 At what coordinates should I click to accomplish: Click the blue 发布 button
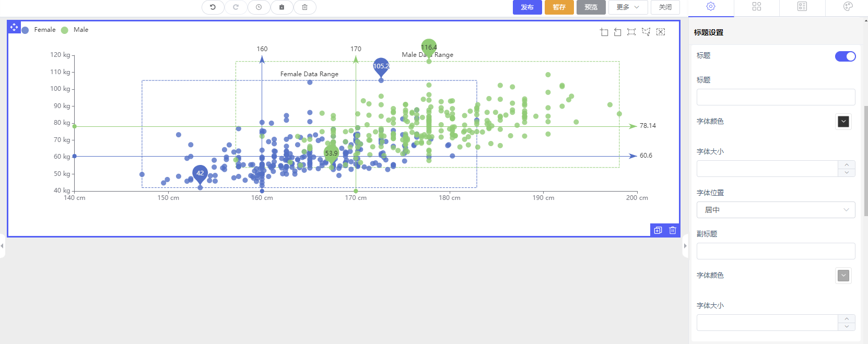(x=527, y=7)
